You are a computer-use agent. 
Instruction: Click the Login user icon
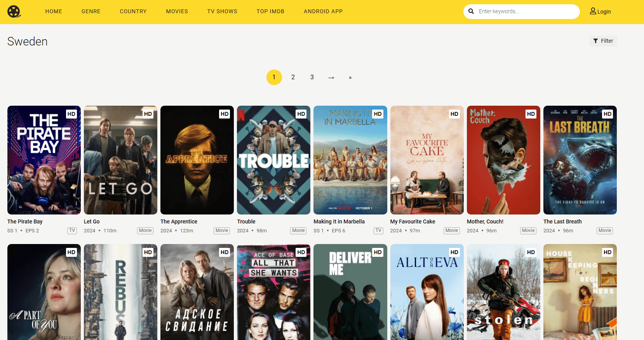point(593,11)
